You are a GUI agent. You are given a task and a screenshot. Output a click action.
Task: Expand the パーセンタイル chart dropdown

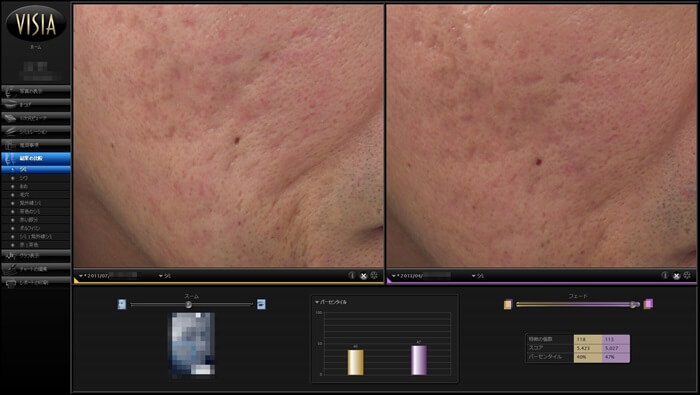(331, 302)
